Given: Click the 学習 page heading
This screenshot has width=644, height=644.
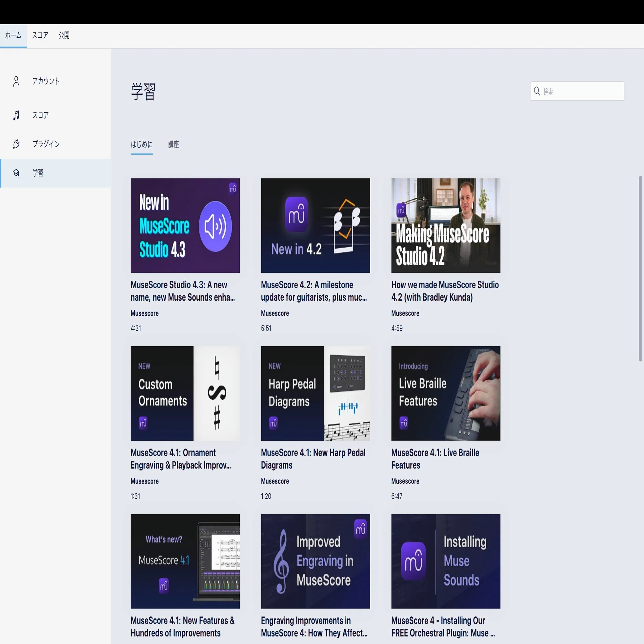Looking at the screenshot, I should point(143,92).
